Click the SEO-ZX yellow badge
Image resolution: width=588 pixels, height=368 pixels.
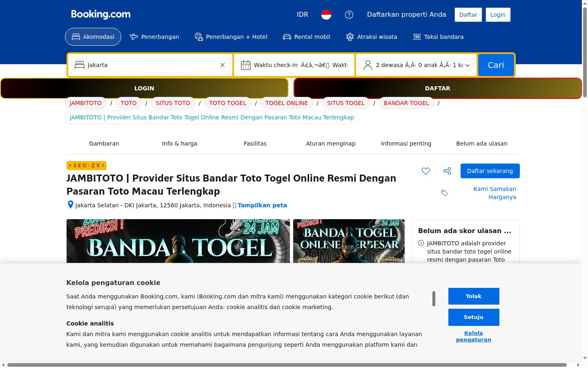point(87,166)
